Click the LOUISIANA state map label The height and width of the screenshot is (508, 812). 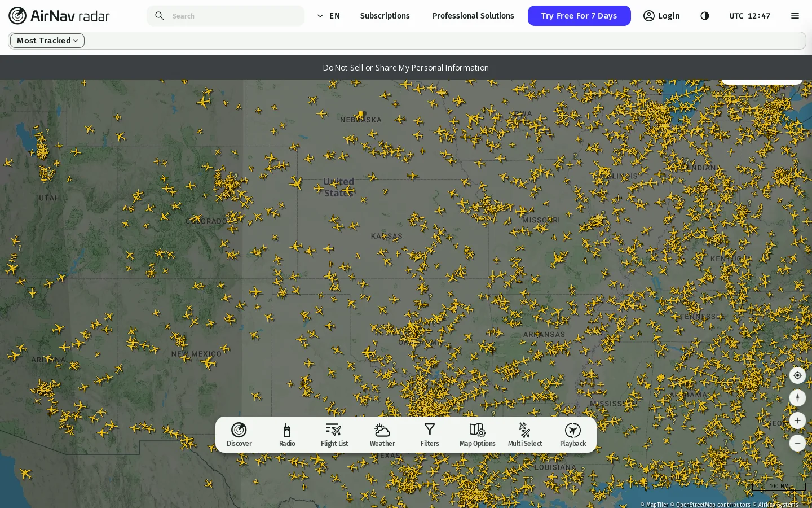pos(555,467)
